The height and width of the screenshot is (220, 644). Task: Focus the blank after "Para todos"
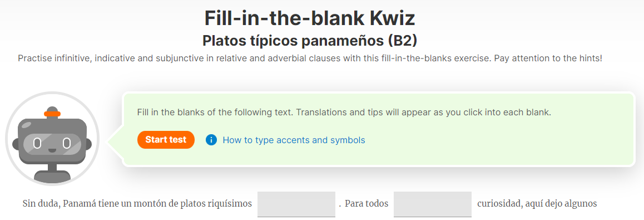pos(433,204)
